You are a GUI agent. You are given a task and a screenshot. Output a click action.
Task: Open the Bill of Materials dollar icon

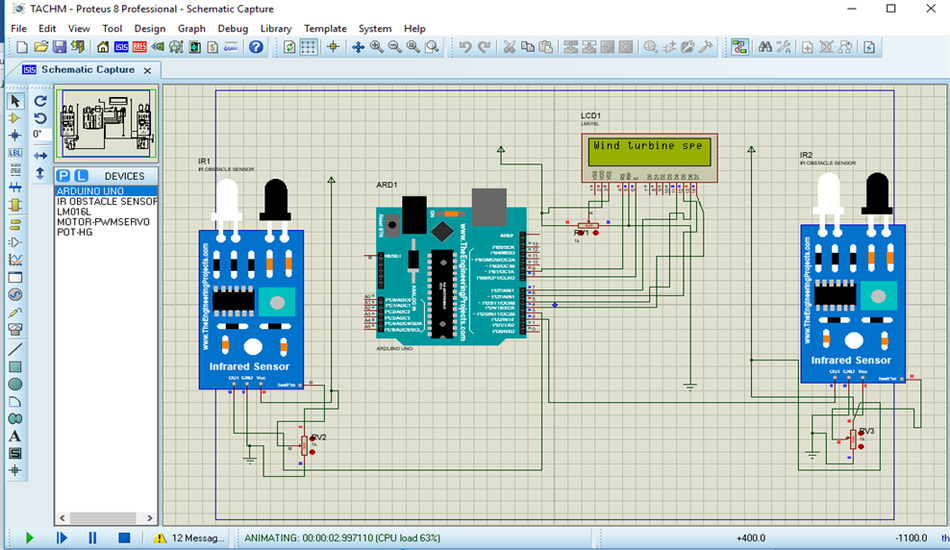pyautogui.click(x=213, y=47)
